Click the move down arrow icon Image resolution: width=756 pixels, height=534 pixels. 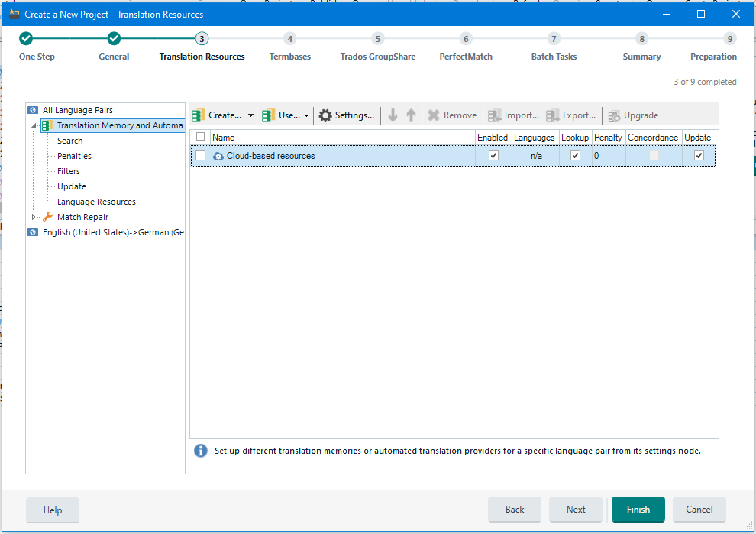[393, 115]
